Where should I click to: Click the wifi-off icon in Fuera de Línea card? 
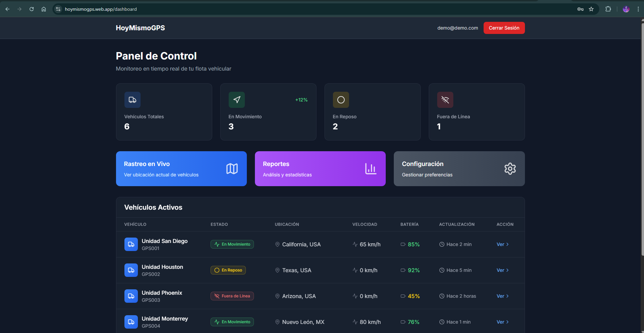[x=445, y=100]
